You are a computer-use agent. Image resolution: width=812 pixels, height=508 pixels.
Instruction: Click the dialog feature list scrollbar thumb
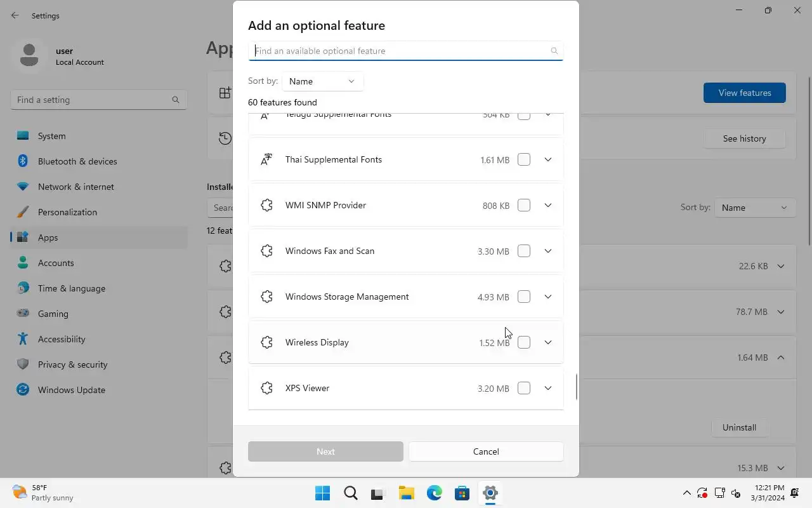(577, 387)
